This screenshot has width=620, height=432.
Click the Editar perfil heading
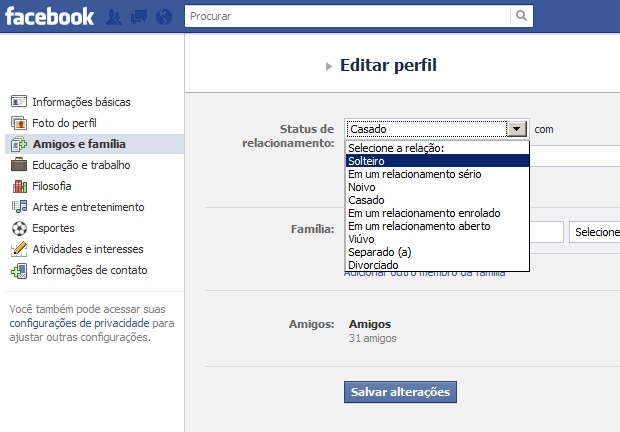(x=388, y=65)
